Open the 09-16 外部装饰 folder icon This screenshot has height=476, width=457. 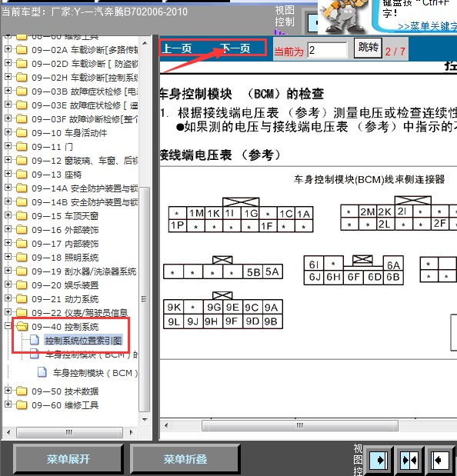[x=22, y=229]
